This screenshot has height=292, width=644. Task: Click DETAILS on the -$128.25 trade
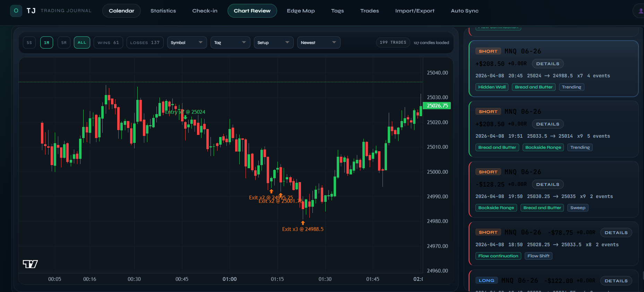548,184
